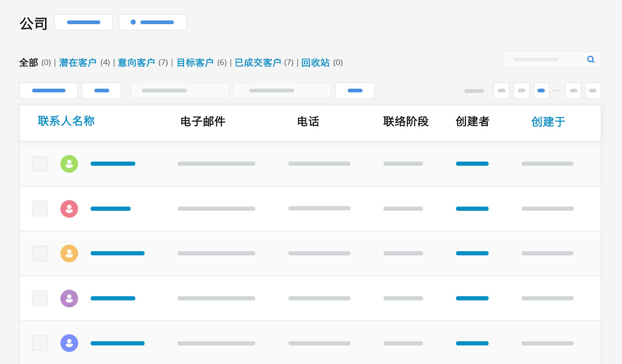The width and height of the screenshot is (622, 364).
Task: Click the 创建者 column header
Action: pos(472,122)
